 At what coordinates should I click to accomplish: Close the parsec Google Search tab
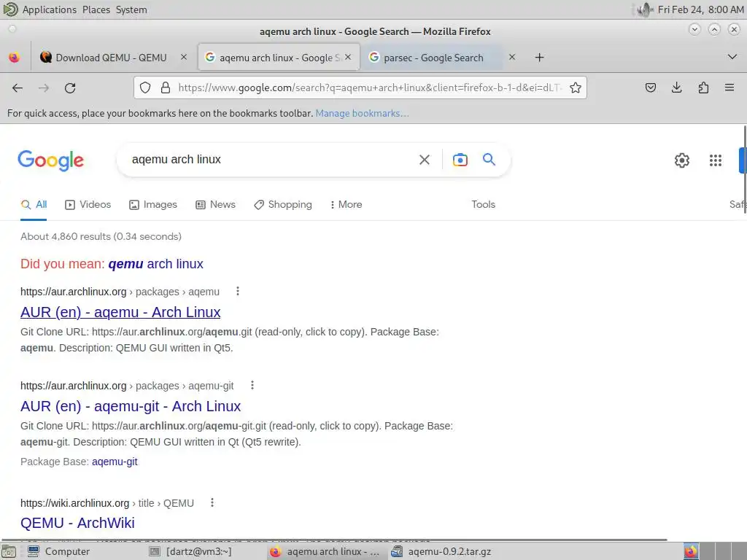[x=511, y=57]
